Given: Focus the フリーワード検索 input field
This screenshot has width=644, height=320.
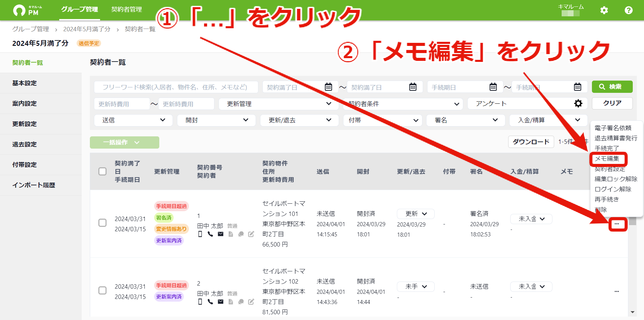Looking at the screenshot, I should 176,87.
